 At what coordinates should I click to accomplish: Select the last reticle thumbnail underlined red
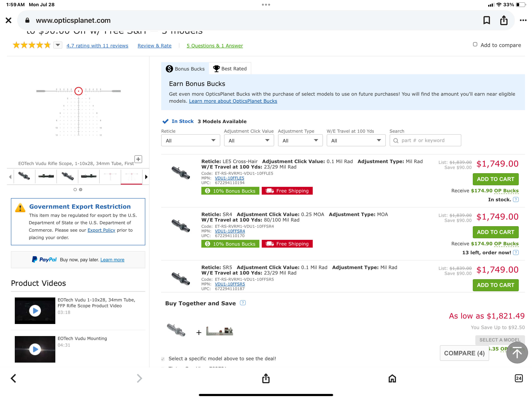tap(131, 177)
